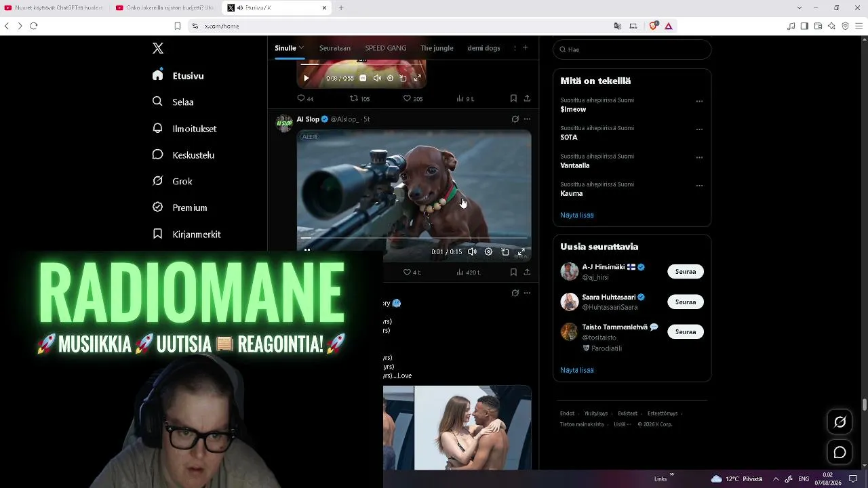Screen dimensions: 868x488
Task: Open the floating chat button
Action: 840,453
